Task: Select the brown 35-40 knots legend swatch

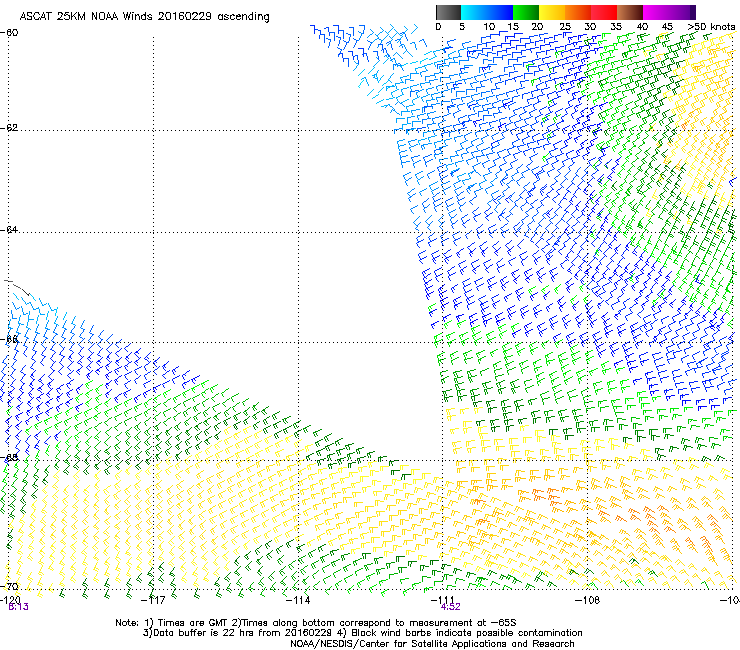Action: [630, 12]
